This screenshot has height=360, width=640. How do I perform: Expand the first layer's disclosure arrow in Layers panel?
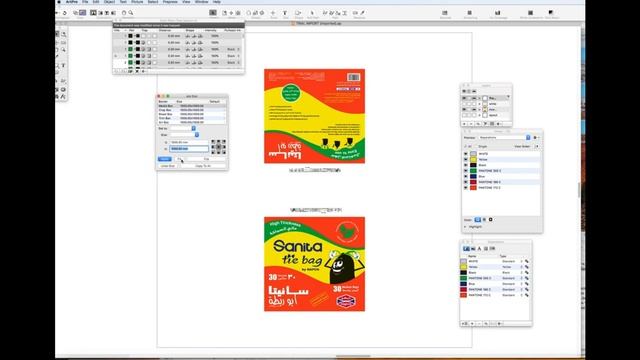click(480, 98)
